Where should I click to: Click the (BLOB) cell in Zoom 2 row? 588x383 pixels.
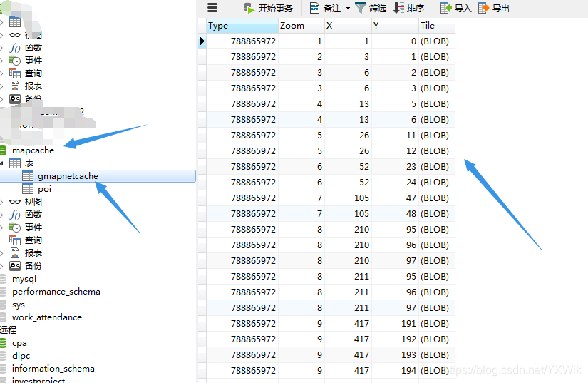click(437, 56)
